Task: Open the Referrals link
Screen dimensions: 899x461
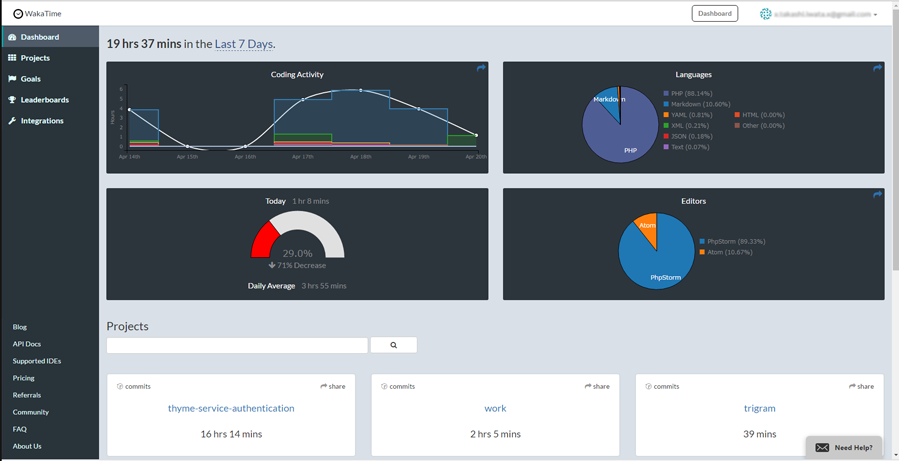Action: [27, 395]
